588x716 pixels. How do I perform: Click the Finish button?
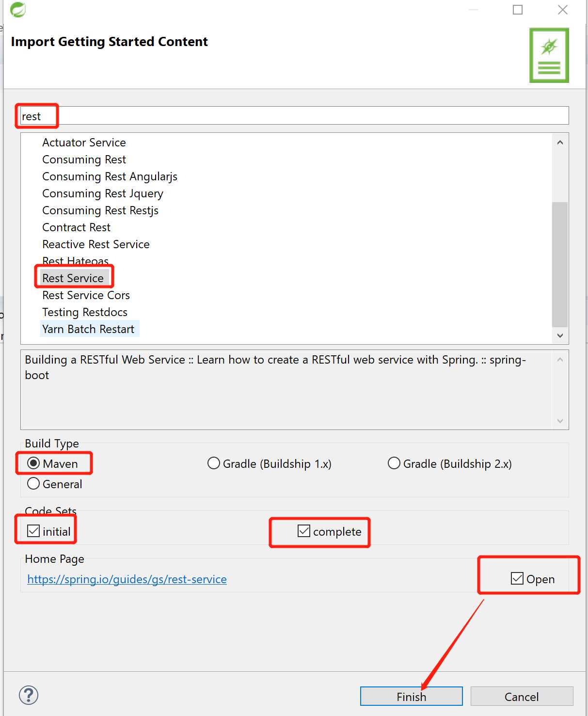point(411,696)
